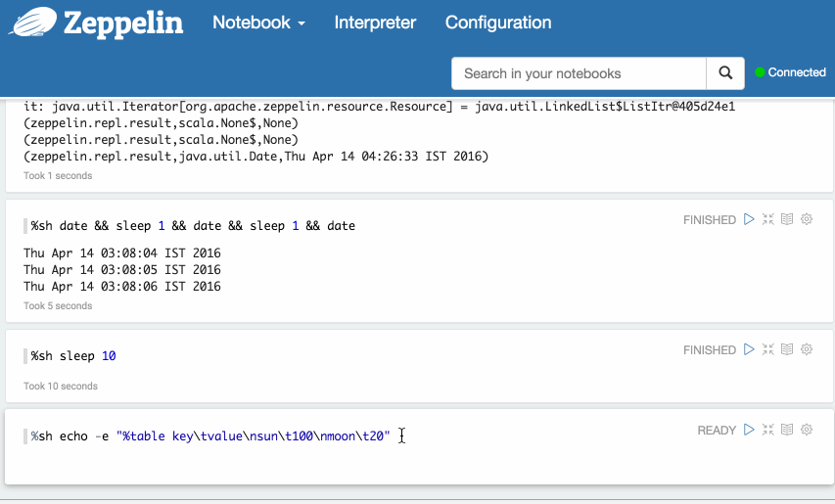
Task: Focus the 'Search in your notebooks' field
Action: pyautogui.click(x=579, y=73)
